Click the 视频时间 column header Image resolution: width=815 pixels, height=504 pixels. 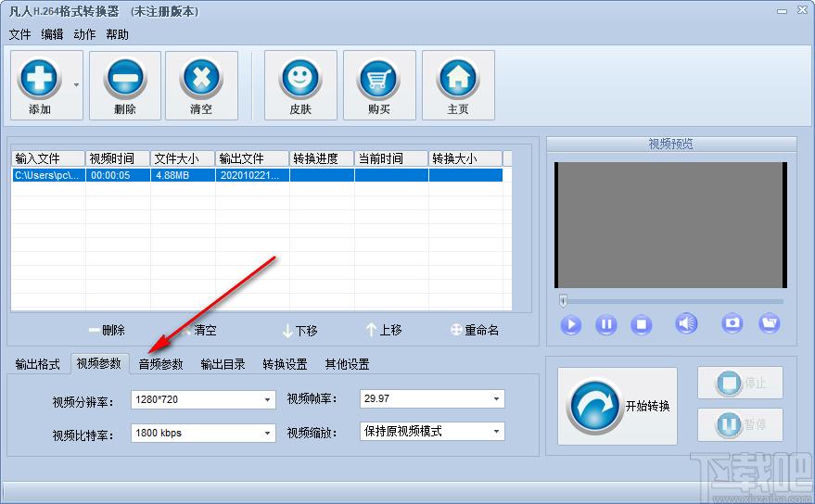(118, 158)
